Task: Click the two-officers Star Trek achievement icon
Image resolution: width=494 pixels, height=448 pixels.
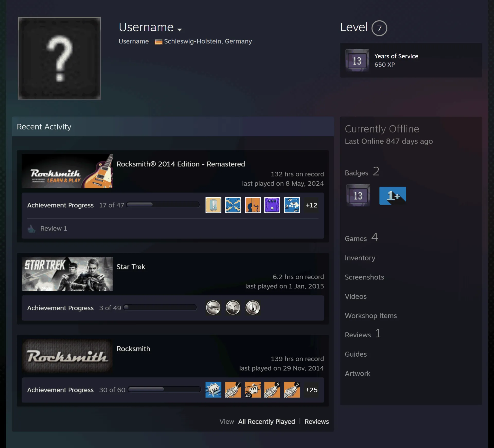Action: (x=233, y=308)
